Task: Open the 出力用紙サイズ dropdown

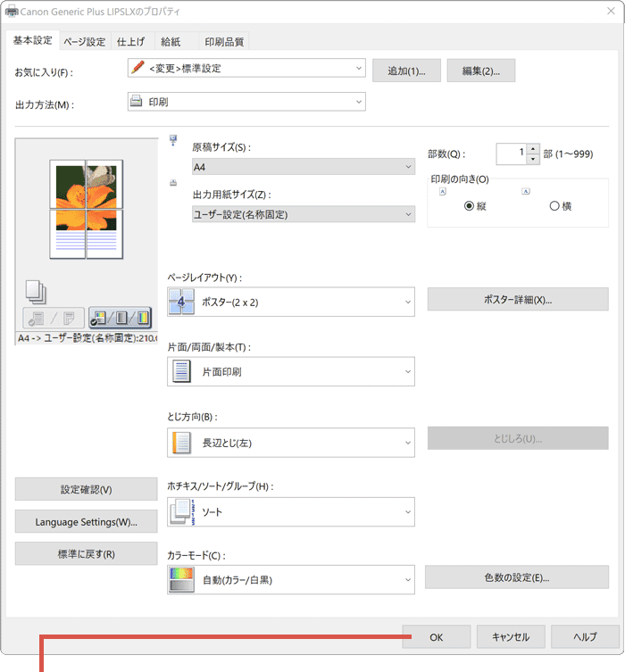Action: (x=304, y=214)
